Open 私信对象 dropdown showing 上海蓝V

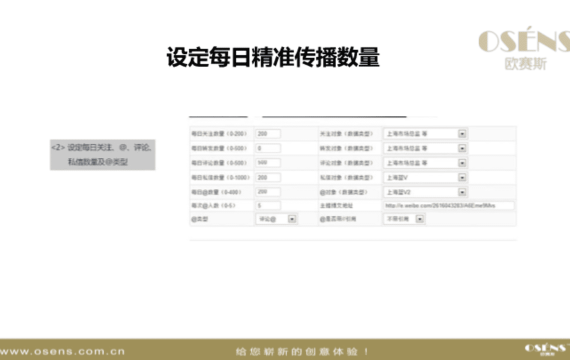pos(425,177)
